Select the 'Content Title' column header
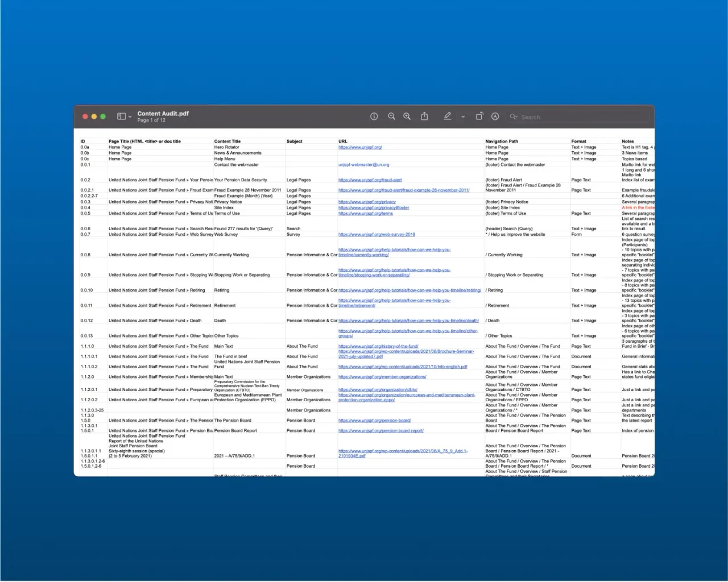728x582 pixels. click(227, 142)
